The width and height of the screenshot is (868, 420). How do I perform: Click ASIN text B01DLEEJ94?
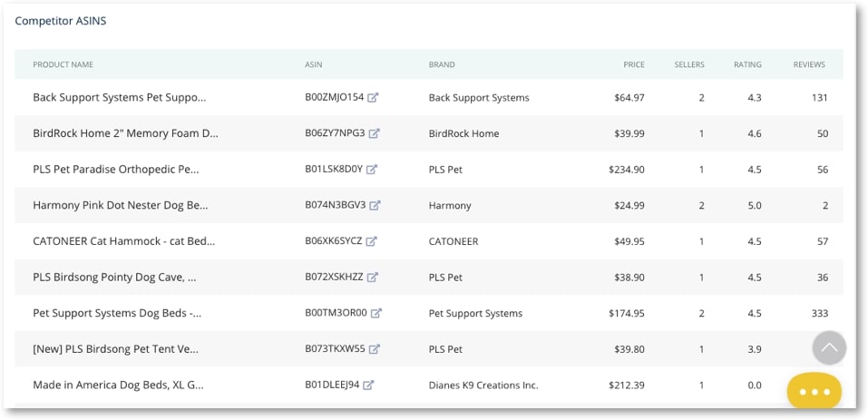[x=332, y=386]
